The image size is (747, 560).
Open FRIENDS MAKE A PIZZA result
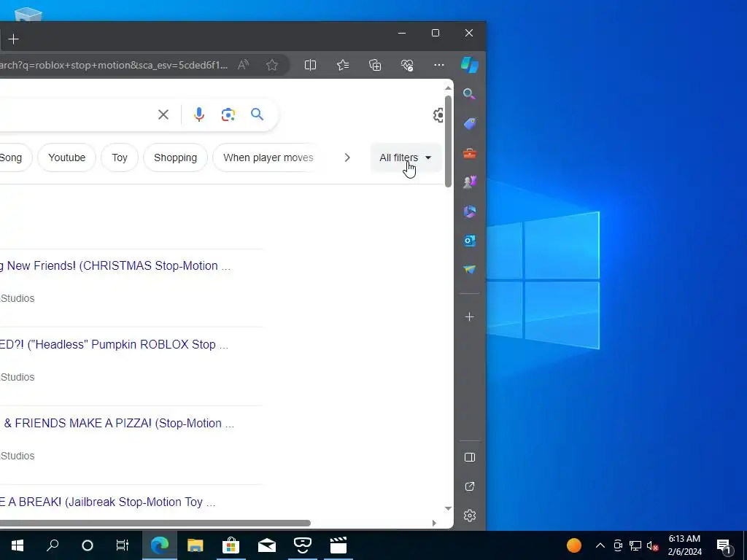pyautogui.click(x=119, y=424)
